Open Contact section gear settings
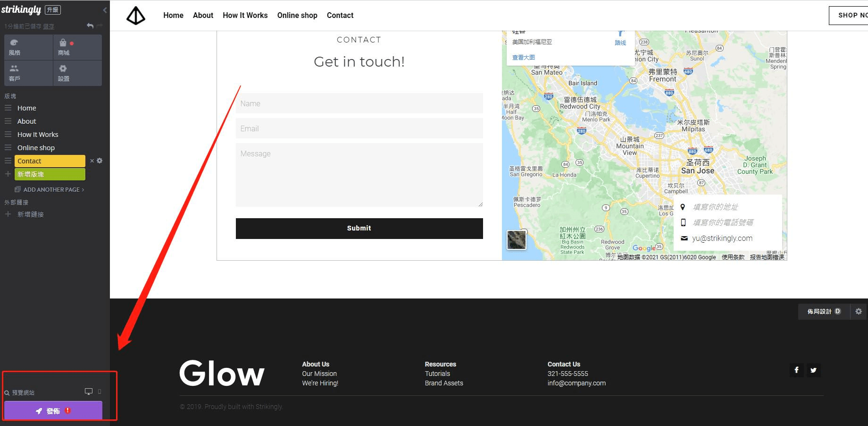The image size is (868, 426). pyautogui.click(x=100, y=161)
